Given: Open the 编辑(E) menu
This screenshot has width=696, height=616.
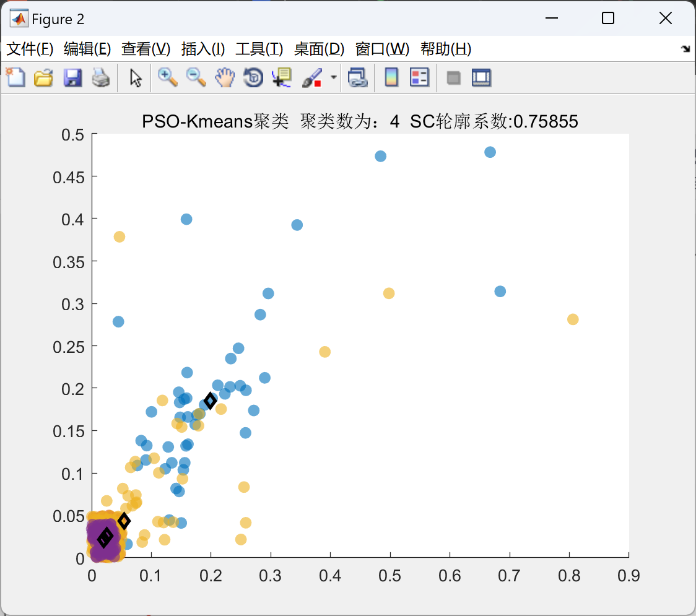Looking at the screenshot, I should (87, 49).
